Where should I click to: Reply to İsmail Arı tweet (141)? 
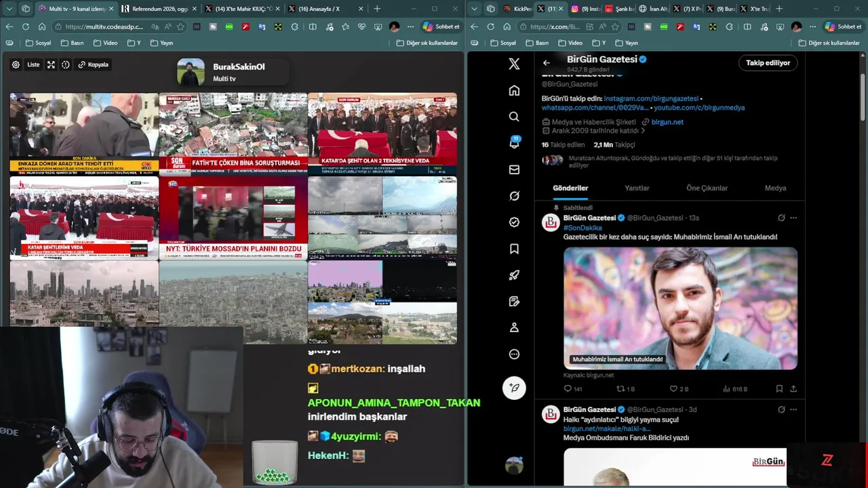[573, 389]
